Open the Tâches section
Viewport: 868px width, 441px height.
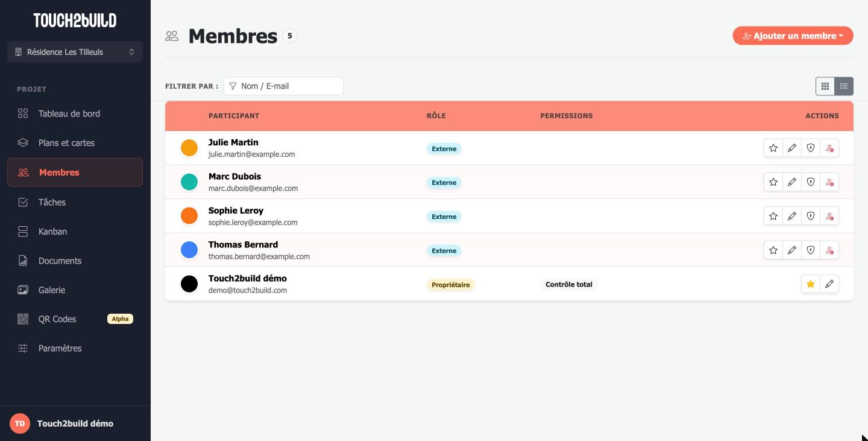[x=75, y=202]
